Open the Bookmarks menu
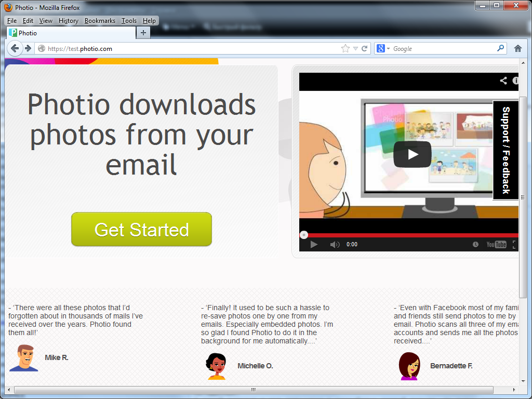Screen dimensions: 532x399 [x=100, y=21]
